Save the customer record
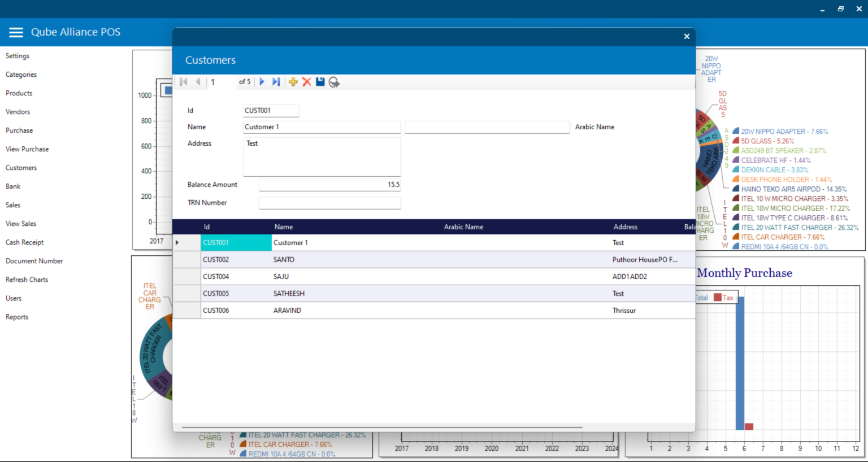868x462 pixels. [320, 82]
